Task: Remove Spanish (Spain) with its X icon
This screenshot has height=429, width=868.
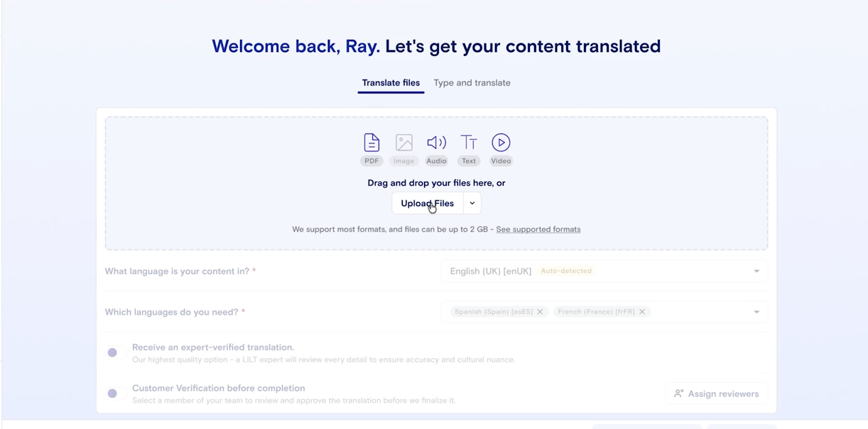Action: coord(541,311)
